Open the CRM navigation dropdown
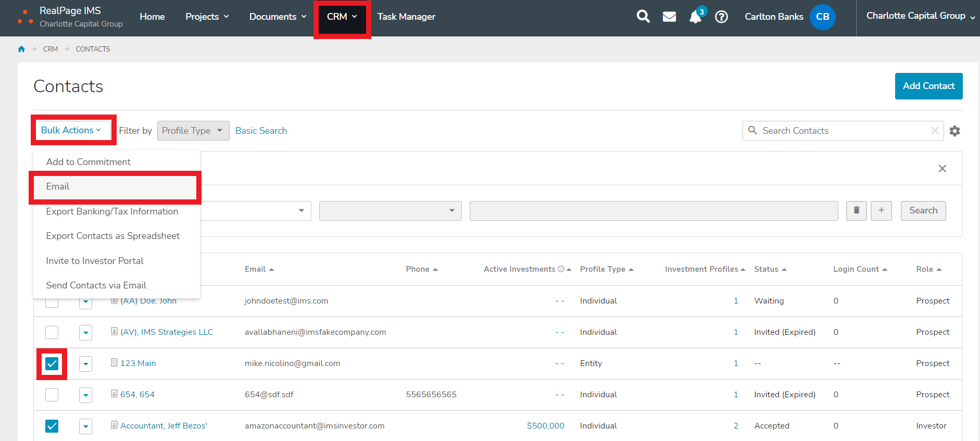 click(342, 17)
